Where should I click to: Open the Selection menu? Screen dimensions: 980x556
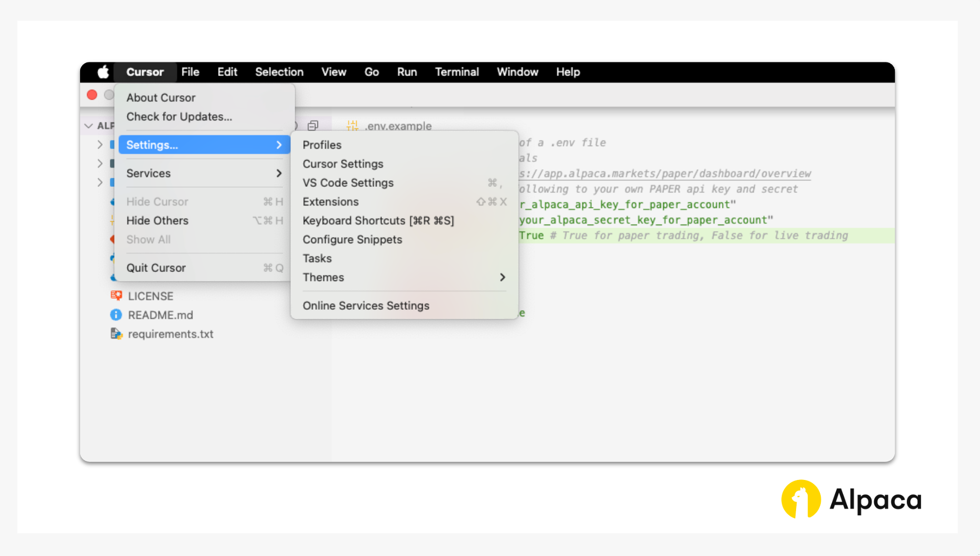(x=279, y=72)
